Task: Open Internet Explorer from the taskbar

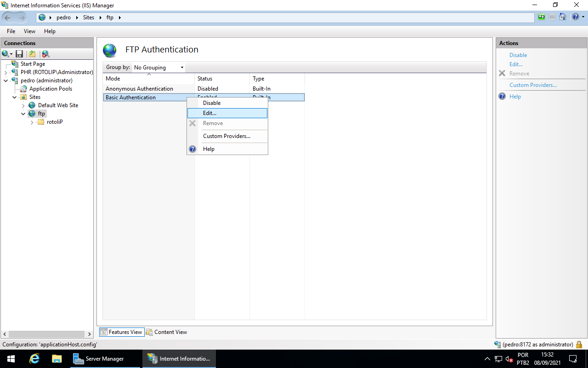Action: point(34,359)
